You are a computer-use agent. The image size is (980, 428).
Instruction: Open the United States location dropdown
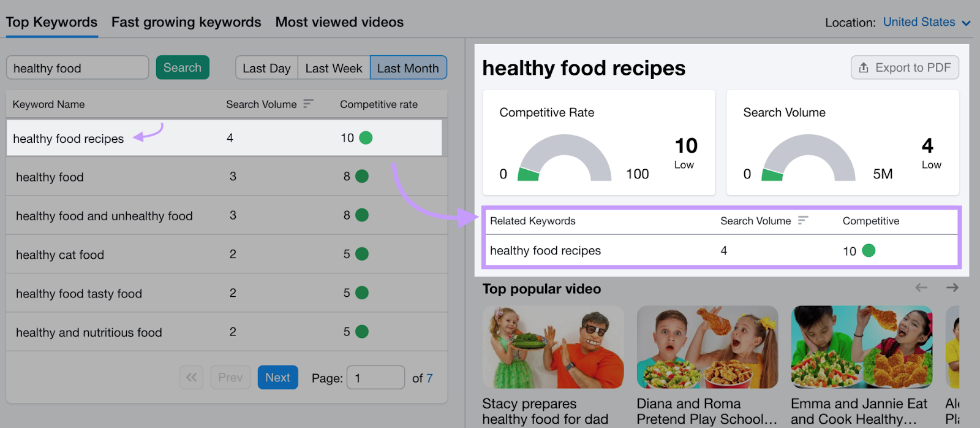(926, 22)
